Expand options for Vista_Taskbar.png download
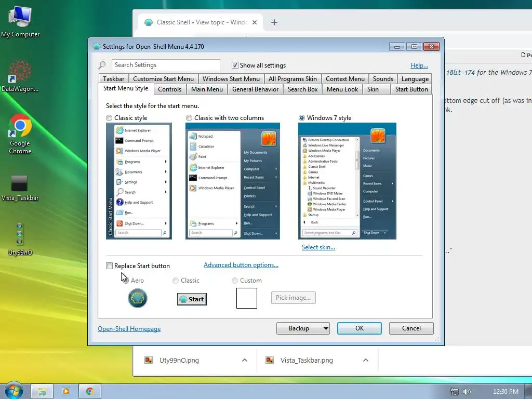This screenshot has width=532, height=399. click(x=365, y=360)
